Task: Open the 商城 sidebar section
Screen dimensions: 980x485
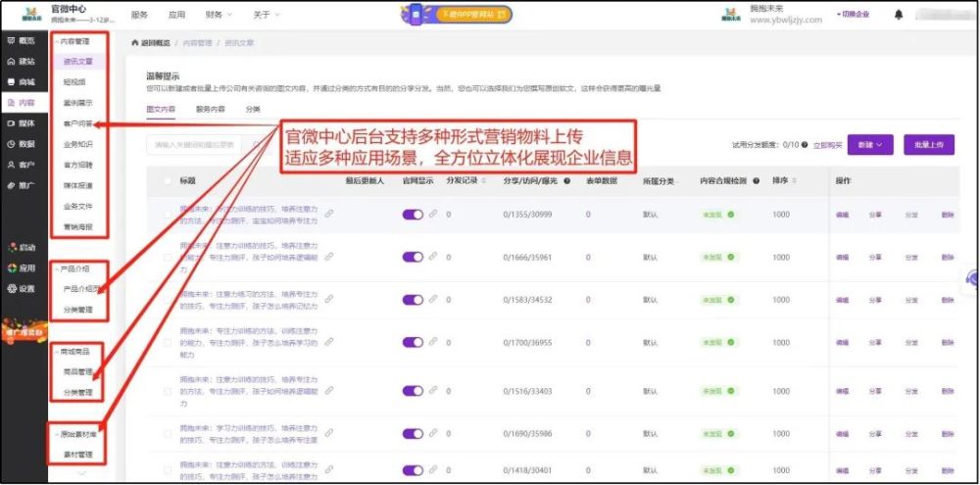Action: pos(21,82)
